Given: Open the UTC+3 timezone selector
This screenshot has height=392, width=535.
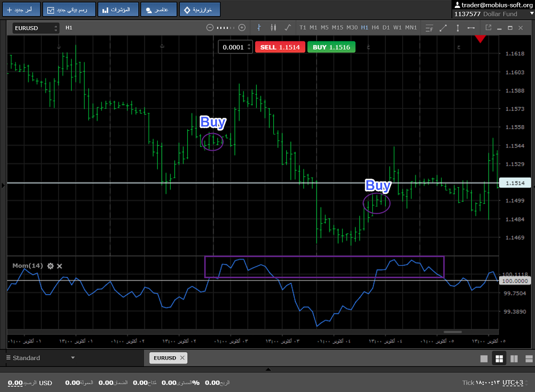Looking at the screenshot, I should 512,383.
